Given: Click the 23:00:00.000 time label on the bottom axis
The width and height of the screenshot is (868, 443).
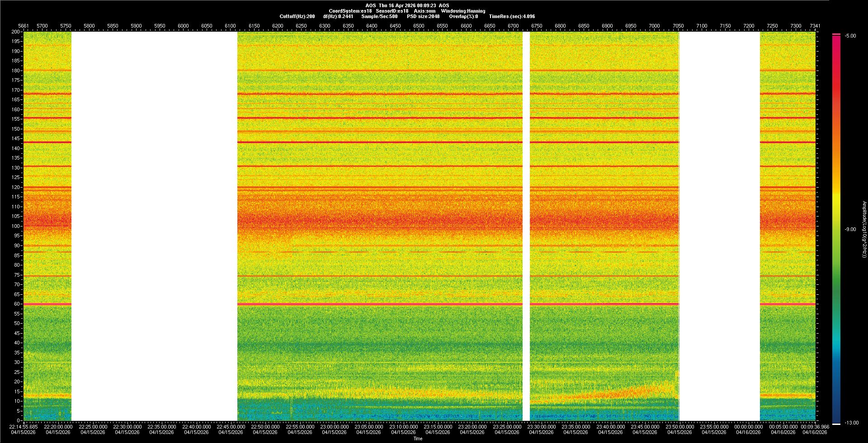Looking at the screenshot, I should pyautogui.click(x=335, y=427).
